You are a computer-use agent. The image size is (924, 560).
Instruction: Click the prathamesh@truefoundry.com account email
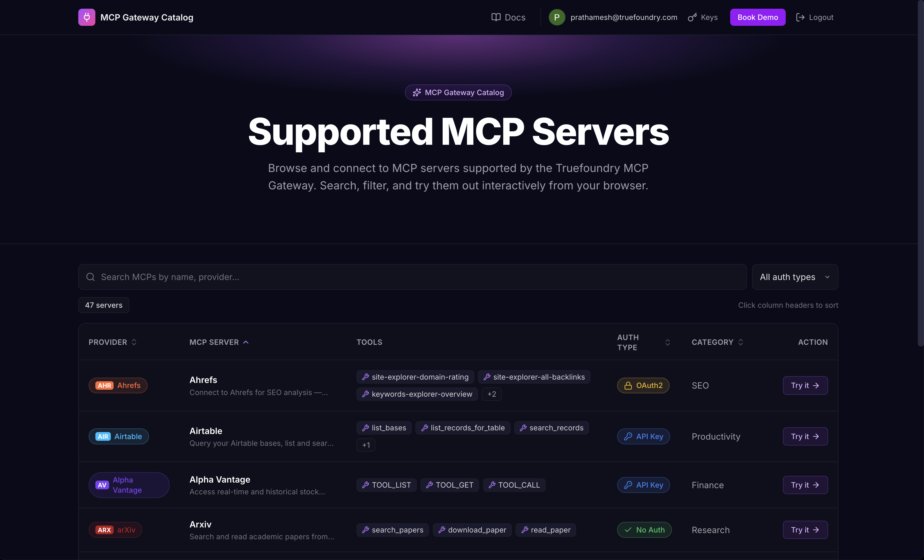point(624,17)
